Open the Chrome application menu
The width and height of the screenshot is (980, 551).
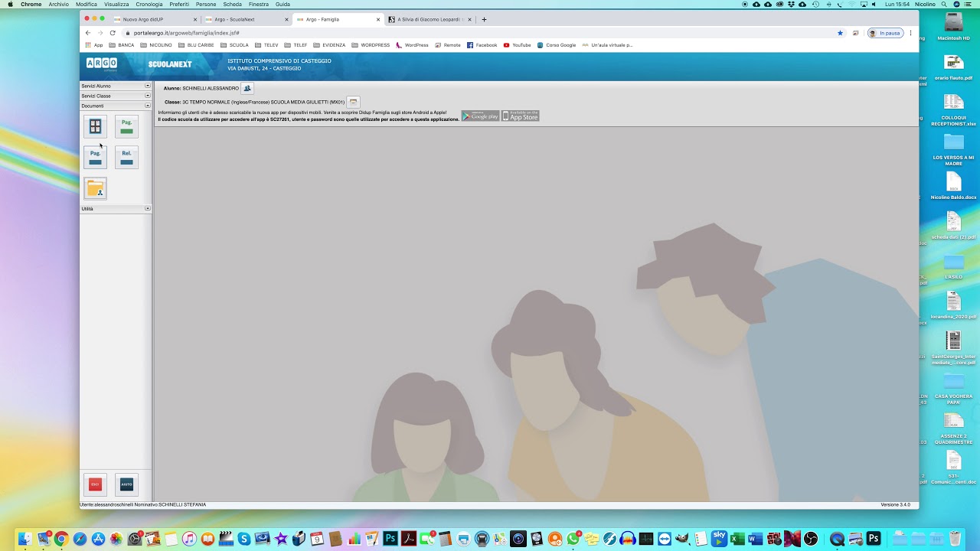31,4
